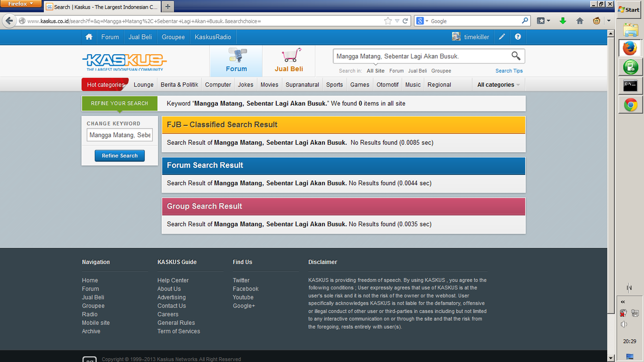This screenshot has width=644, height=362.
Task: Click Google search magnifier in browser bar
Action: point(525,21)
